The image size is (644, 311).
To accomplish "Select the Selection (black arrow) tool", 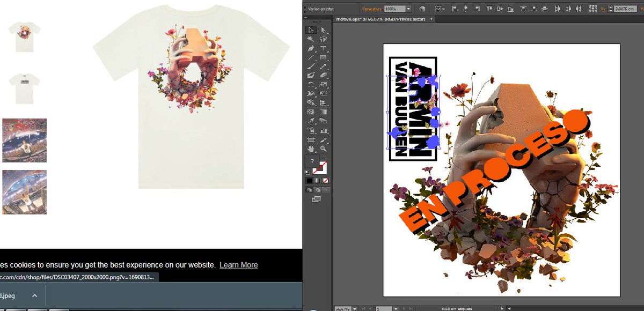I will [311, 30].
